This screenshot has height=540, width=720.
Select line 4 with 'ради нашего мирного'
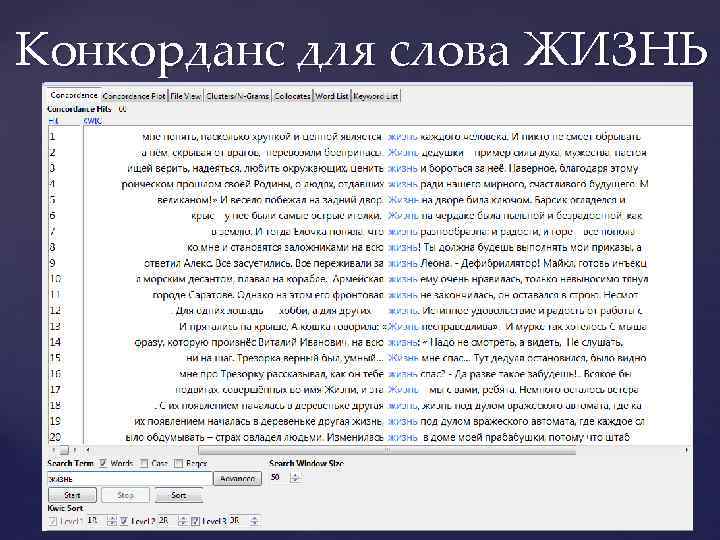coord(370,184)
